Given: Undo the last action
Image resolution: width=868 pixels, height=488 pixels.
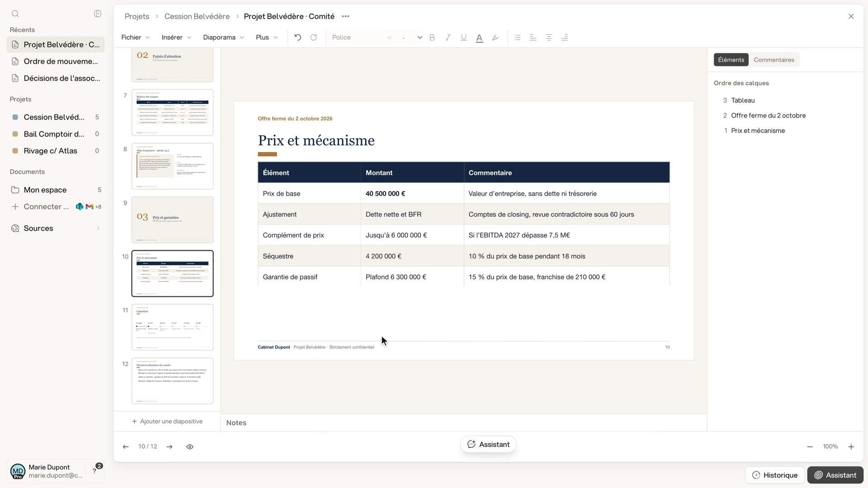Looking at the screenshot, I should [x=297, y=38].
